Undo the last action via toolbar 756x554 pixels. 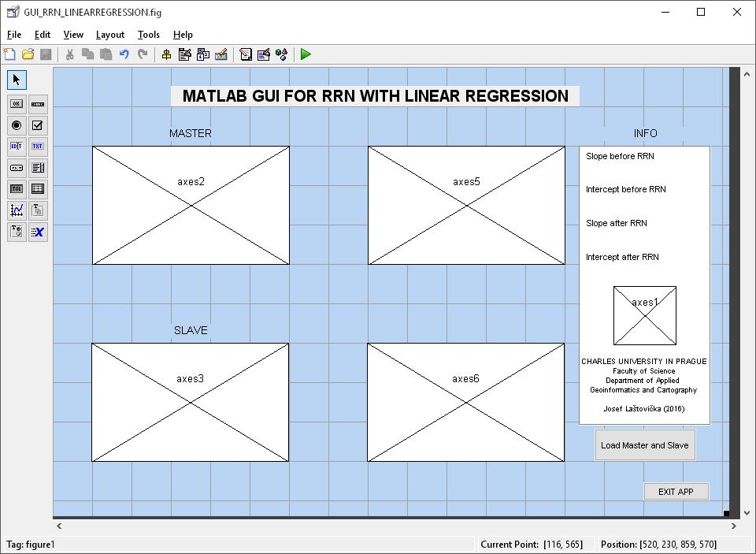click(124, 54)
